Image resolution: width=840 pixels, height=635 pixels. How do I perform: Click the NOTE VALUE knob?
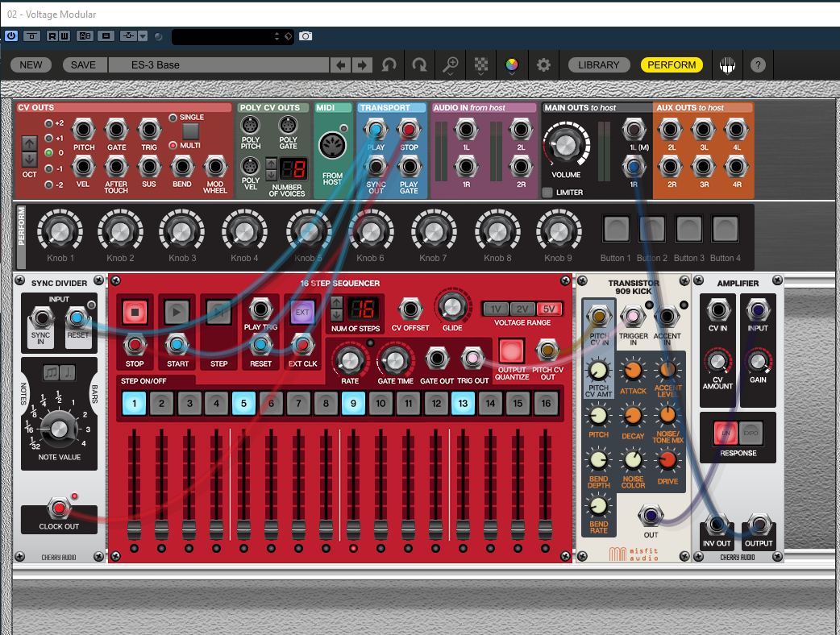pos(59,429)
